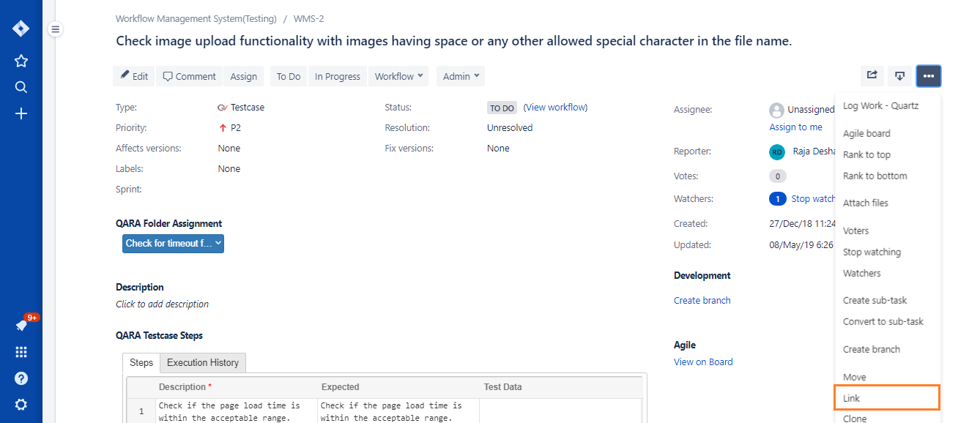The width and height of the screenshot is (980, 423).
Task: Open the app switcher grid icon
Action: coord(21,352)
